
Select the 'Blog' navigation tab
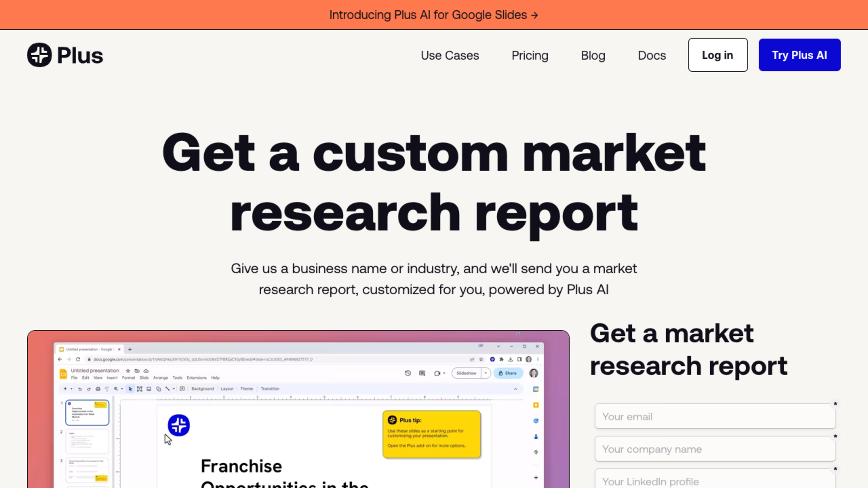(593, 55)
